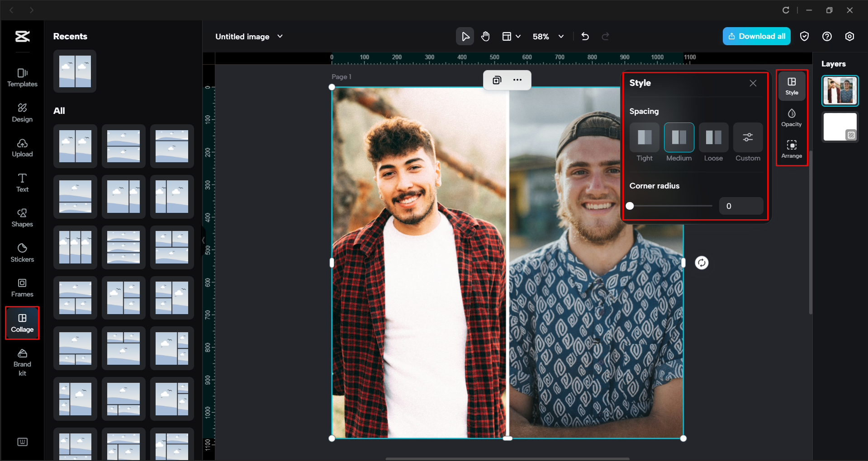The height and width of the screenshot is (461, 868).
Task: Switch to the Frames panel
Action: point(22,288)
